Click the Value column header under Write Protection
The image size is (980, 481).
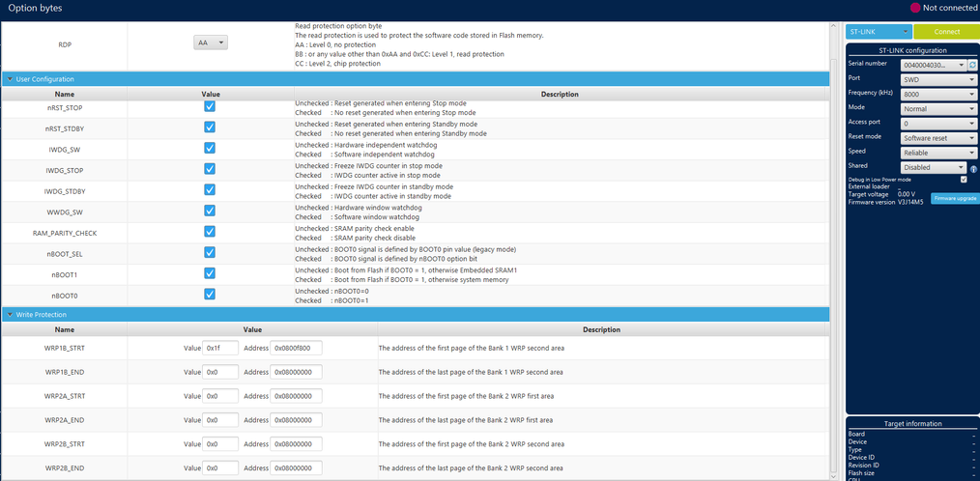tap(252, 329)
